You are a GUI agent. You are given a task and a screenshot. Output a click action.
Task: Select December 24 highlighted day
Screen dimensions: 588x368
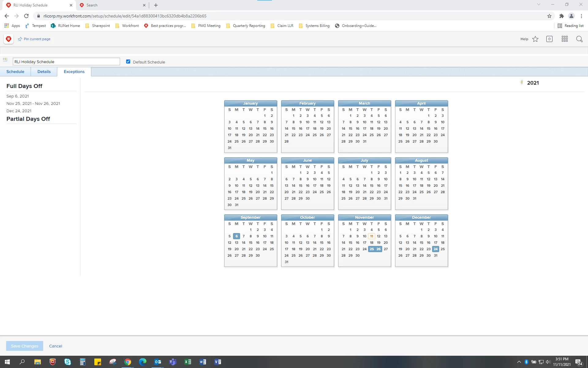click(x=435, y=249)
